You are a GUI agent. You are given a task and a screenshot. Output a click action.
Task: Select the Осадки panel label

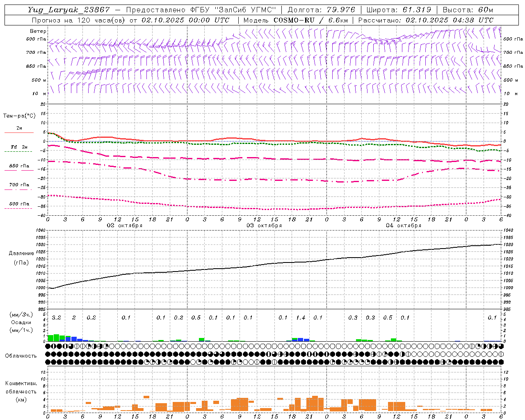pyautogui.click(x=21, y=322)
